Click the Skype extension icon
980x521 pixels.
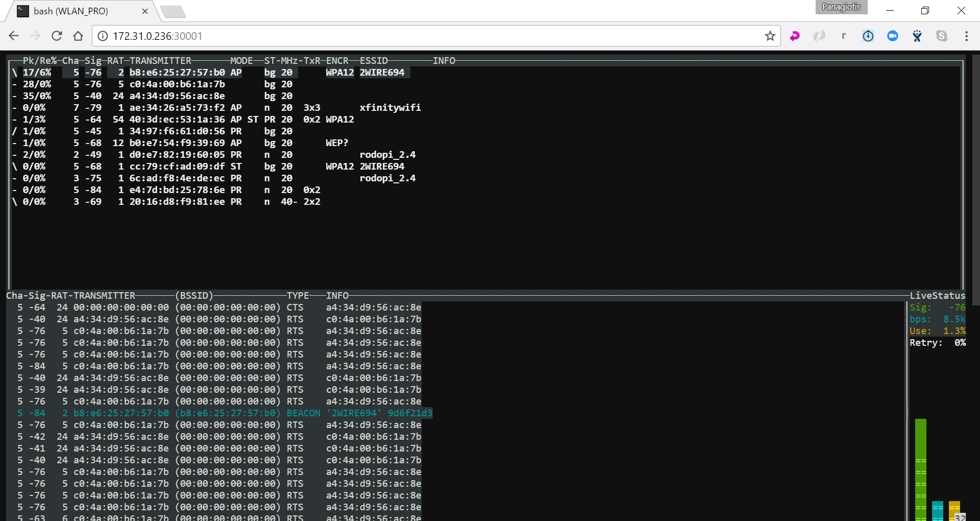942,36
